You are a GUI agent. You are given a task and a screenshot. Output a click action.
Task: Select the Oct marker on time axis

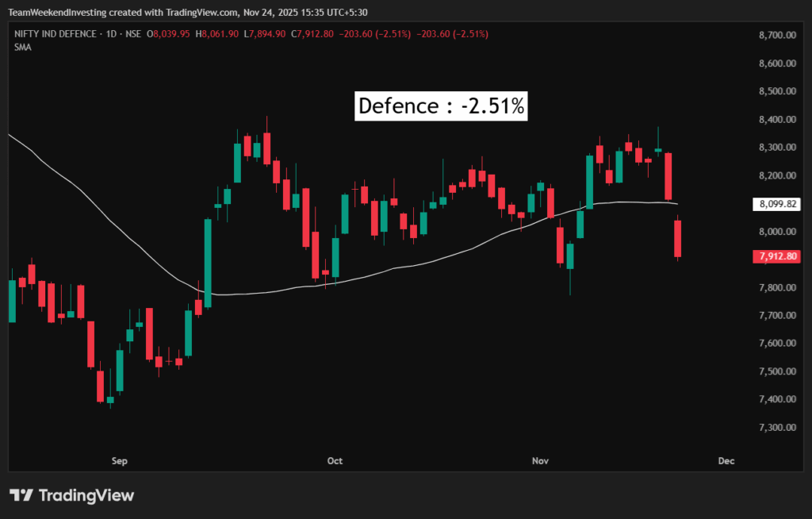tap(335, 460)
